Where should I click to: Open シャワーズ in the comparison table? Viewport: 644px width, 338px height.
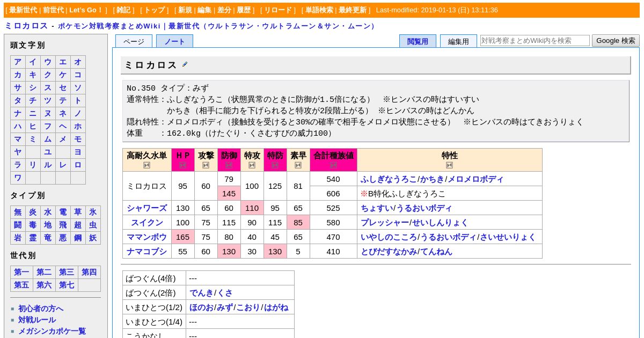pos(147,208)
